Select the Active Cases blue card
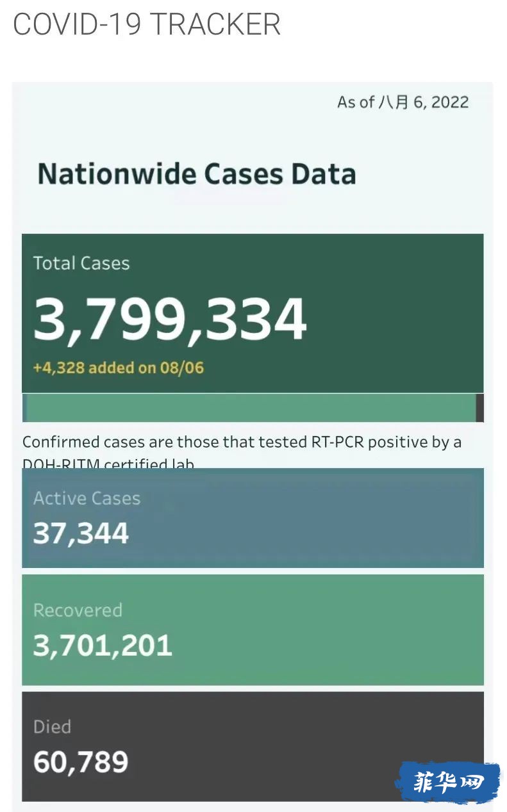 [x=253, y=518]
